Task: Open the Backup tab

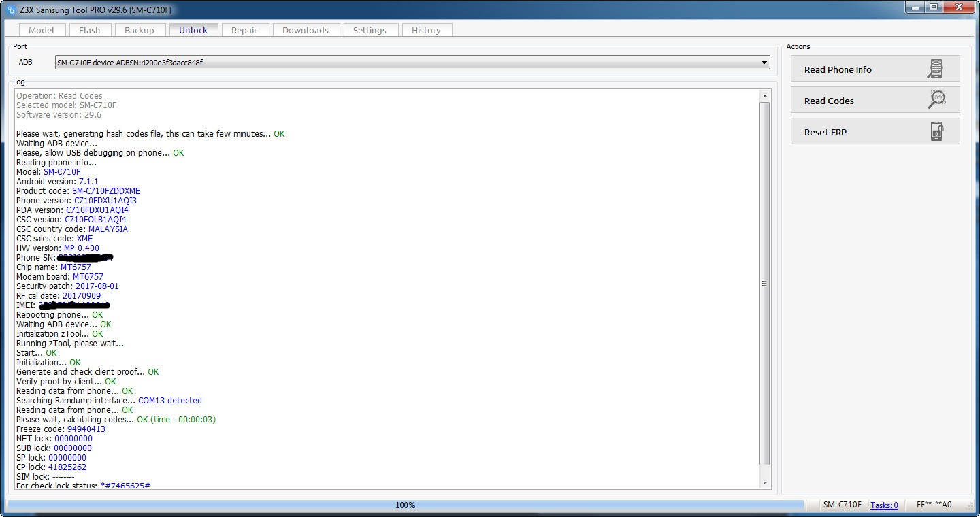Action: click(140, 30)
